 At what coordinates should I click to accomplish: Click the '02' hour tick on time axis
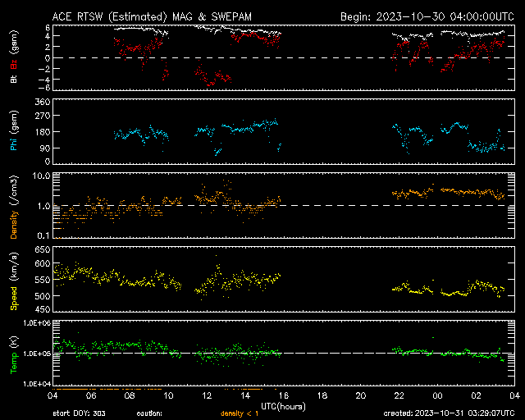(476, 395)
